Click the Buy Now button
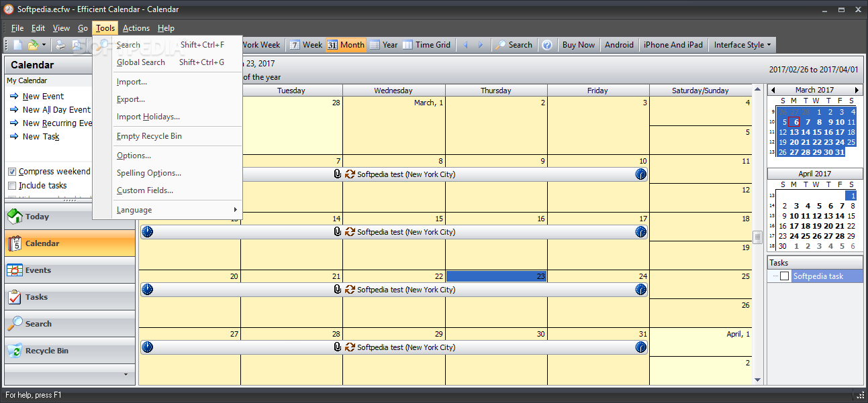Image resolution: width=868 pixels, height=403 pixels. (x=578, y=45)
